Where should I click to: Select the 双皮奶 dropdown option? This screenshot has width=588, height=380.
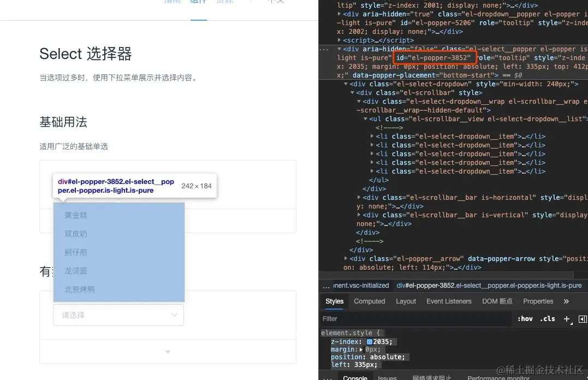tap(119, 234)
